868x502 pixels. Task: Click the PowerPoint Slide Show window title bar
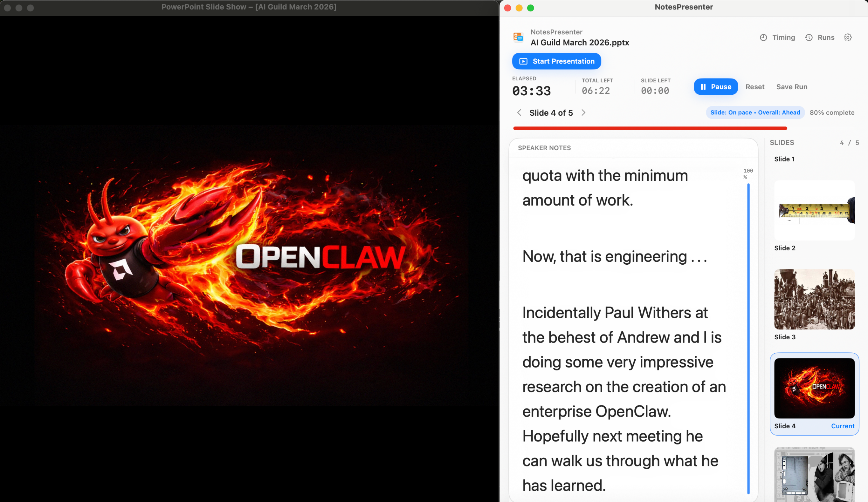[249, 8]
